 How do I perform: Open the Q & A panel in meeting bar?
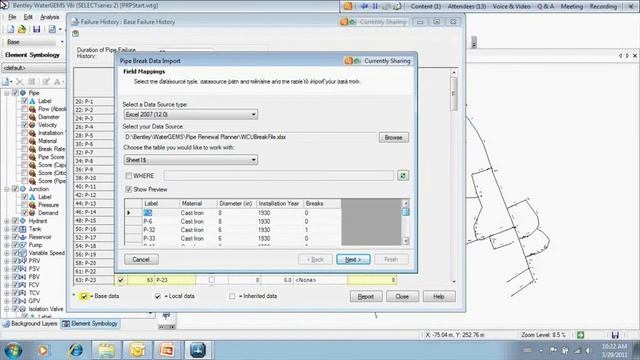[546, 6]
